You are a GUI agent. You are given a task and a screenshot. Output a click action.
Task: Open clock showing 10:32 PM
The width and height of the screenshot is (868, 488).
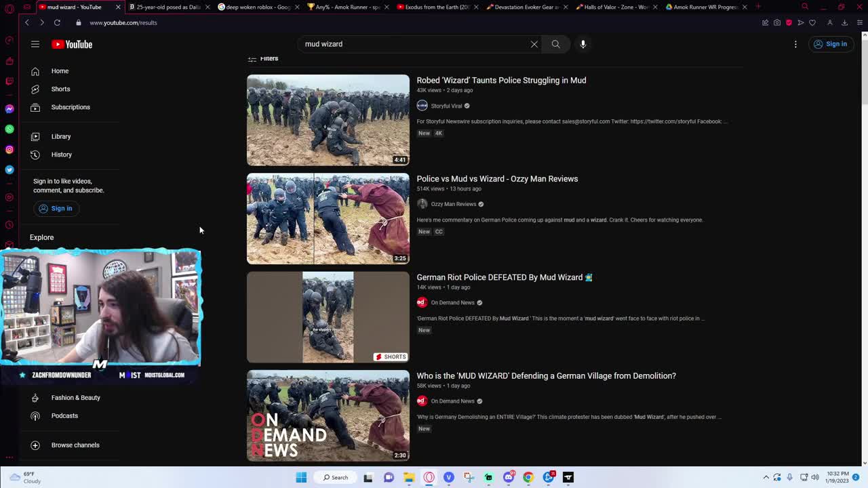pyautogui.click(x=836, y=477)
